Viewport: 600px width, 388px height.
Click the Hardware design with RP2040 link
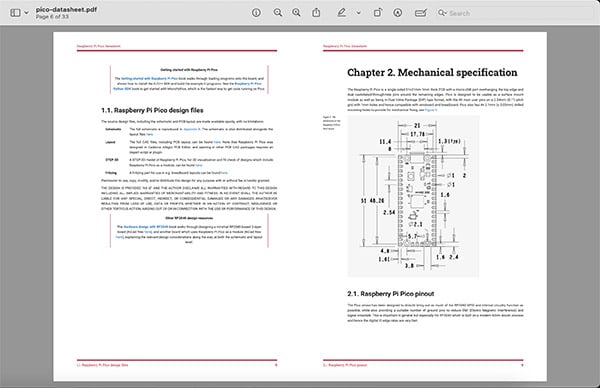click(146, 227)
